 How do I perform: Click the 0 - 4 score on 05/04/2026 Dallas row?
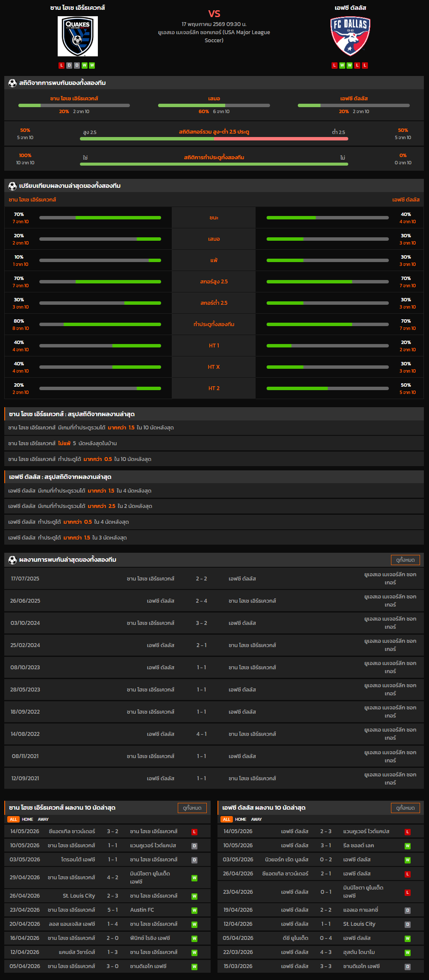coord(326,938)
